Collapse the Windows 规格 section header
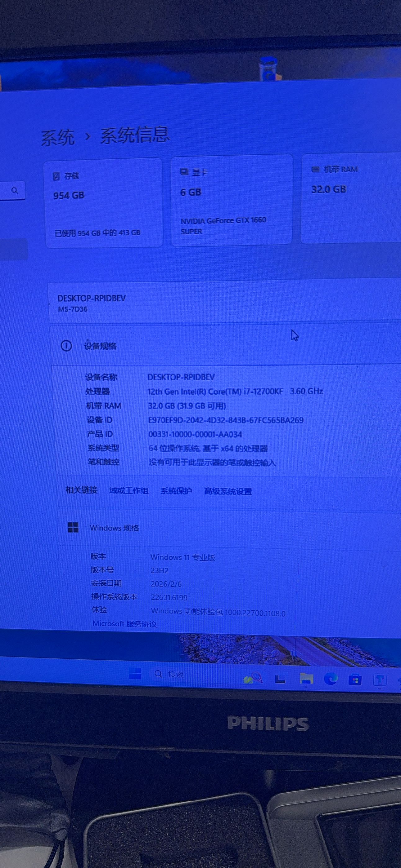401x868 pixels. [229, 528]
